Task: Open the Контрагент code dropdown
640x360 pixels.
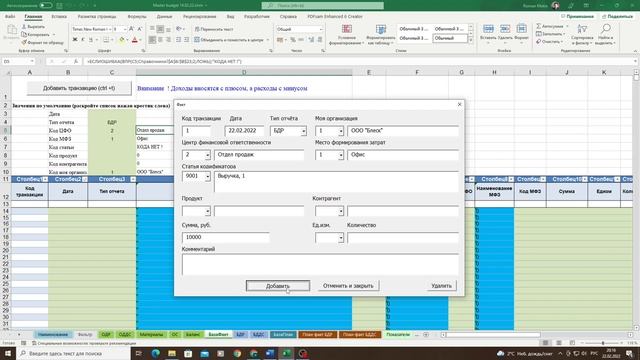Action: pyautogui.click(x=340, y=211)
